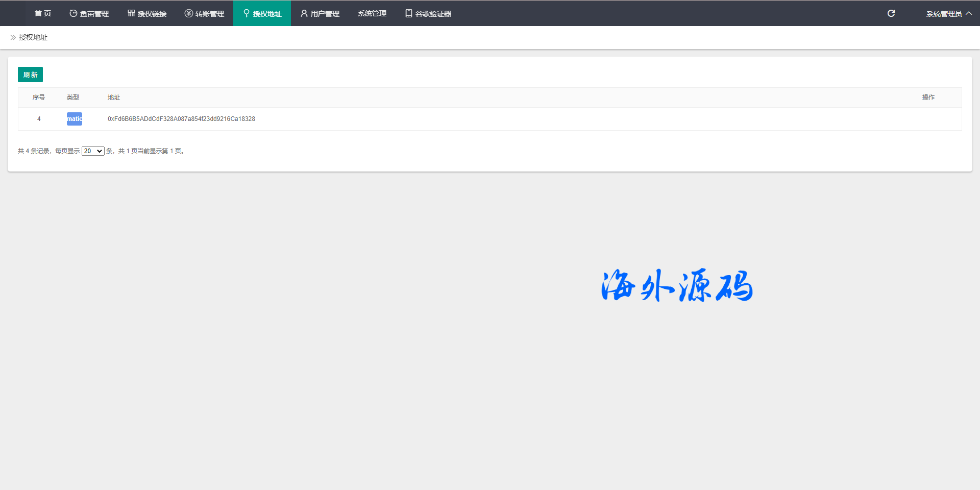980x490 pixels.
Task: Select the 0xFd6B6B5A wallet address text
Action: pos(181,119)
